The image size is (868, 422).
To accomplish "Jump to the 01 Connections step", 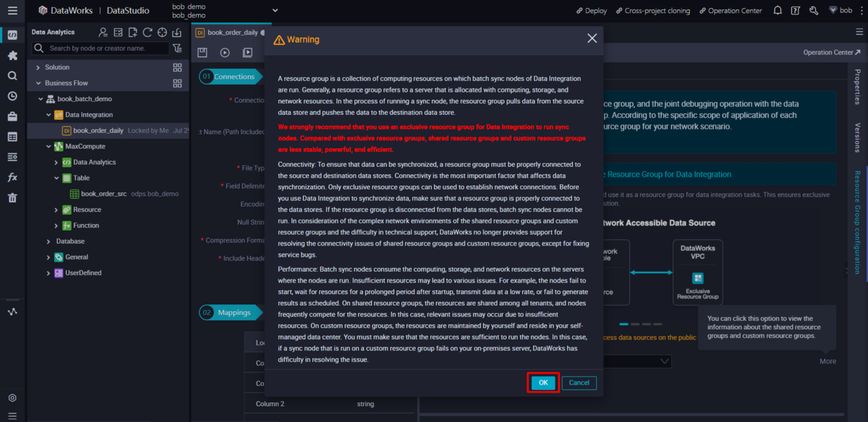I will (x=231, y=77).
